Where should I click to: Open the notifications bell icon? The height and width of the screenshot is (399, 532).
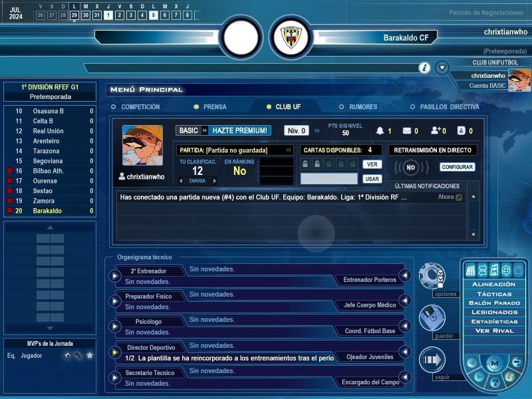[x=380, y=131]
